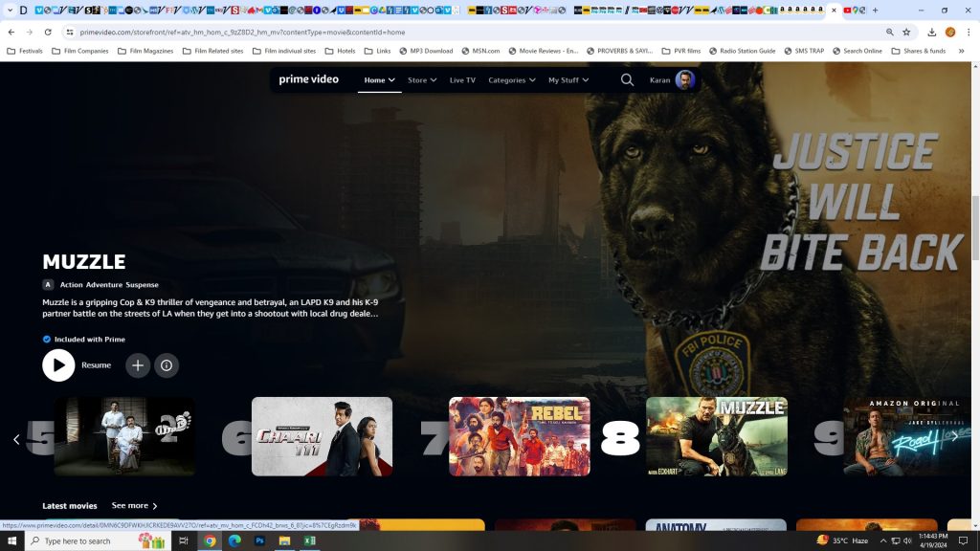Open the Film Related sites bookmark folder
This screenshot has width=980, height=551.
pos(213,51)
